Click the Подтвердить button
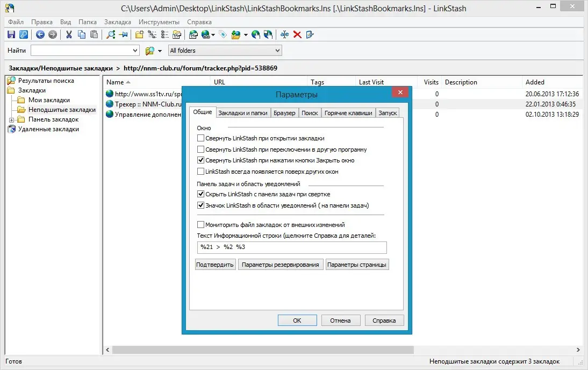This screenshot has height=370, width=588. (215, 265)
